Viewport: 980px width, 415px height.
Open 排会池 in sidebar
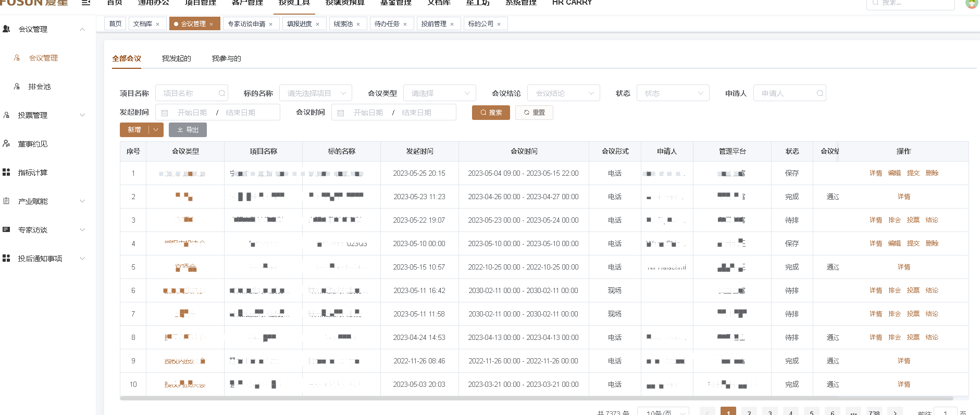[40, 87]
